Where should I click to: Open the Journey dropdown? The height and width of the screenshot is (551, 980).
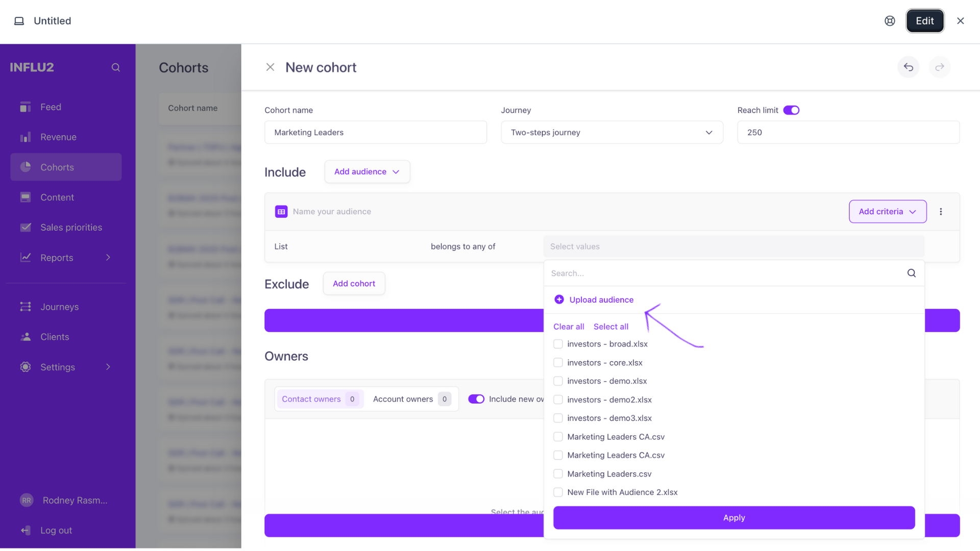[x=612, y=133]
